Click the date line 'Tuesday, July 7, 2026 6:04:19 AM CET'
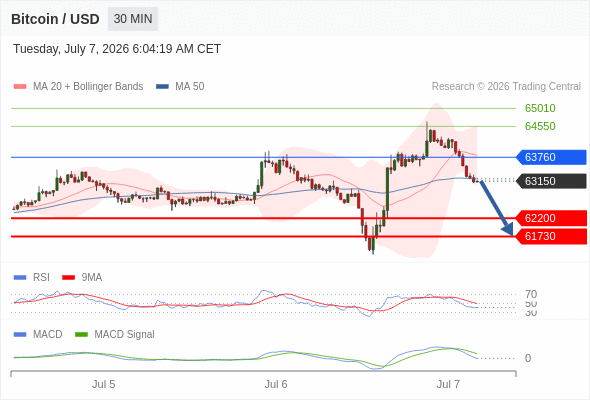 coord(117,49)
